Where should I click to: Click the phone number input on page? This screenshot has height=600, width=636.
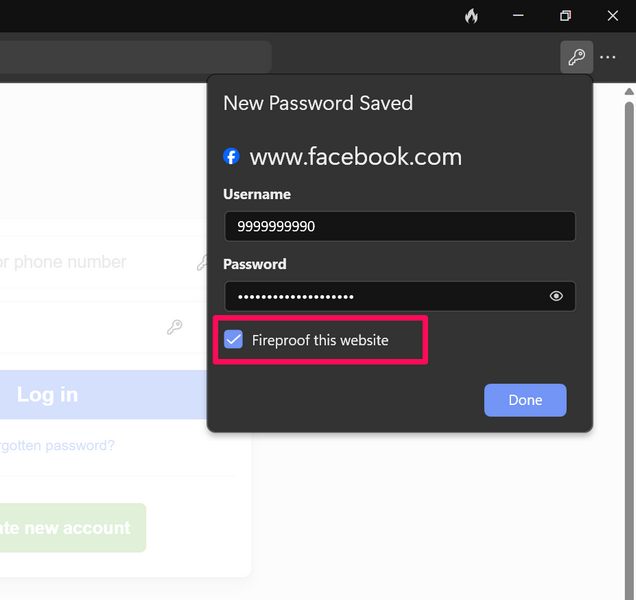click(x=90, y=262)
